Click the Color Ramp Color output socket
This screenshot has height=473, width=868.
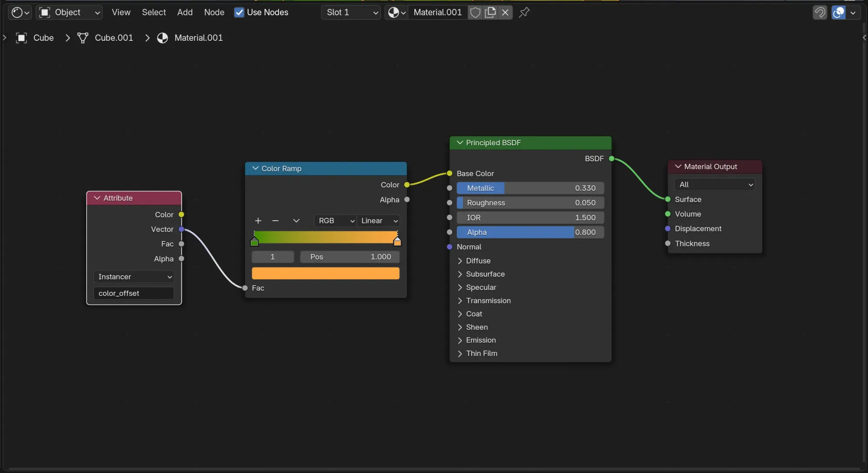tap(407, 185)
